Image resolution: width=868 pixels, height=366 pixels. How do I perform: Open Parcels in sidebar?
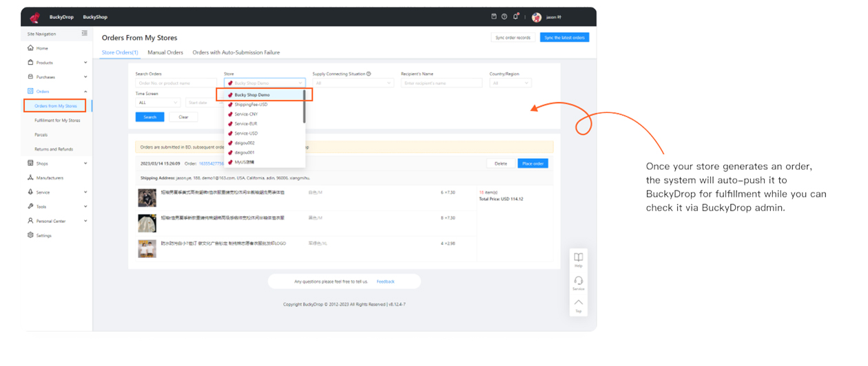41,135
